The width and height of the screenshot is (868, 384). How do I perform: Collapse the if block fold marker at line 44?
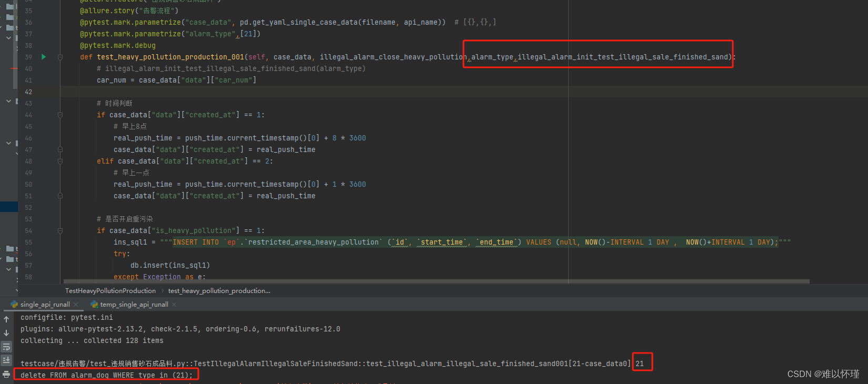tap(60, 115)
